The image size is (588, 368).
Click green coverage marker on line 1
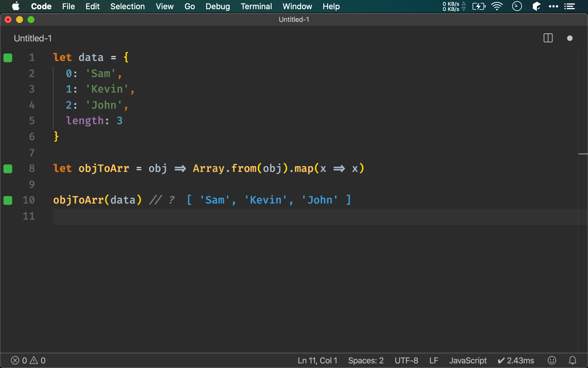pos(8,58)
